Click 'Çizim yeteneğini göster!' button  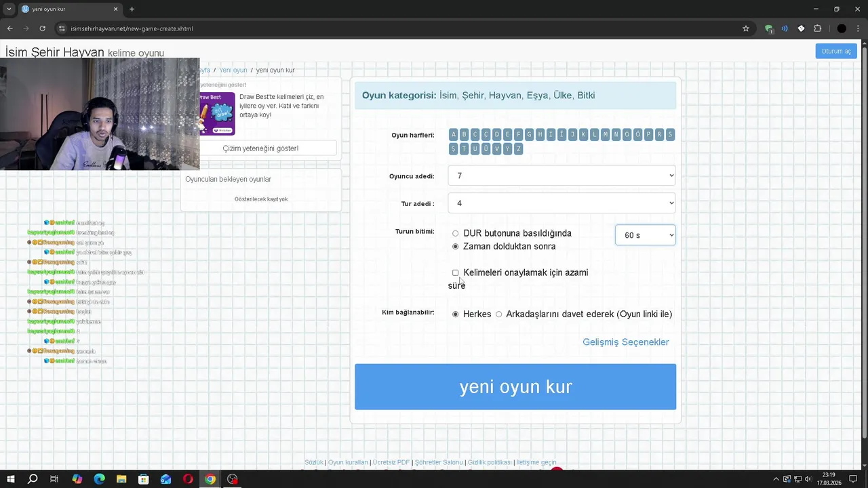pos(260,148)
